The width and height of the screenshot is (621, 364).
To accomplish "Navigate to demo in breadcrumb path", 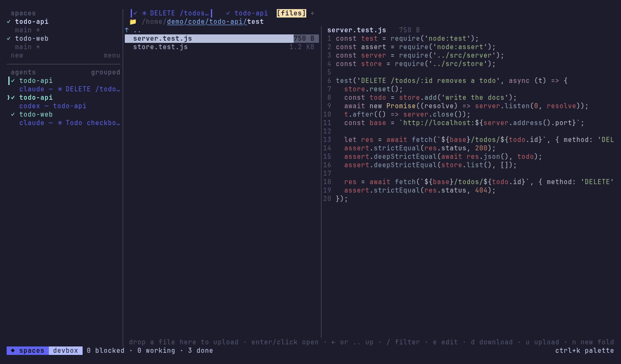I will point(175,22).
